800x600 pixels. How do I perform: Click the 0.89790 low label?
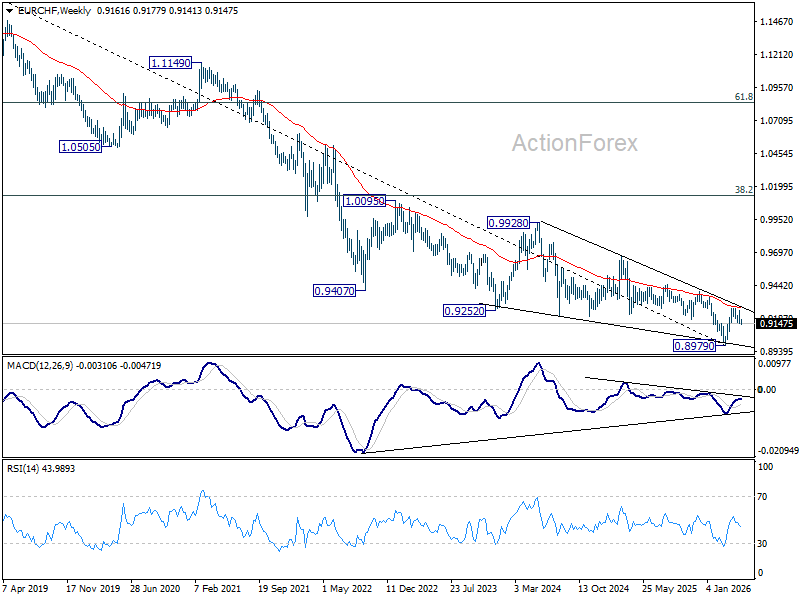(694, 346)
